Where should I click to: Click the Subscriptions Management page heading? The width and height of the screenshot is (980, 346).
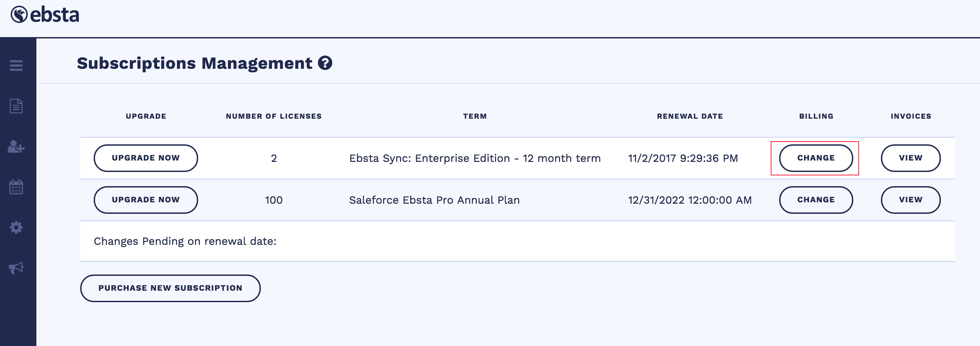point(194,63)
